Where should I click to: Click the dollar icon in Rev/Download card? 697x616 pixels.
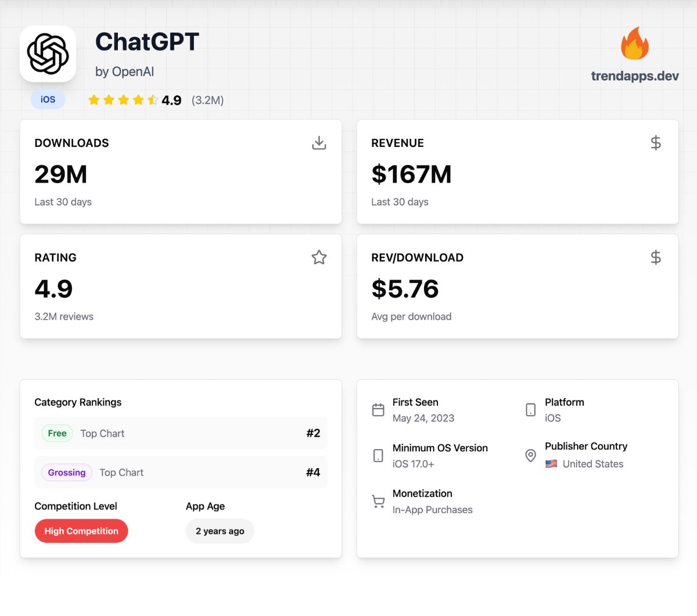(656, 257)
